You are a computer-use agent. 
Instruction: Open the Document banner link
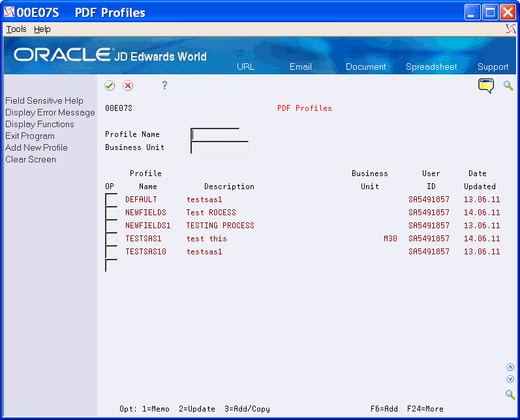pos(366,67)
